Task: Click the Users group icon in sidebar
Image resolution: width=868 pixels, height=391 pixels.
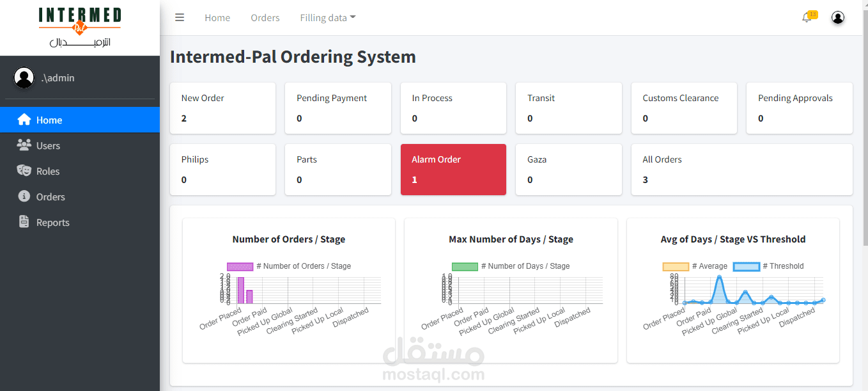Action: coord(24,145)
